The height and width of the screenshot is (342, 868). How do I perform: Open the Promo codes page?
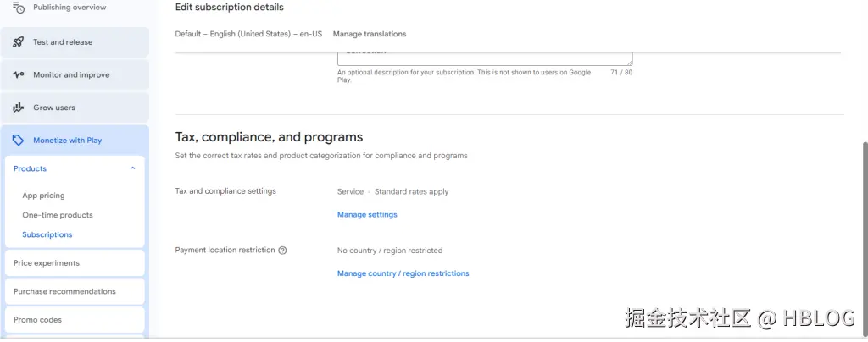coord(38,320)
